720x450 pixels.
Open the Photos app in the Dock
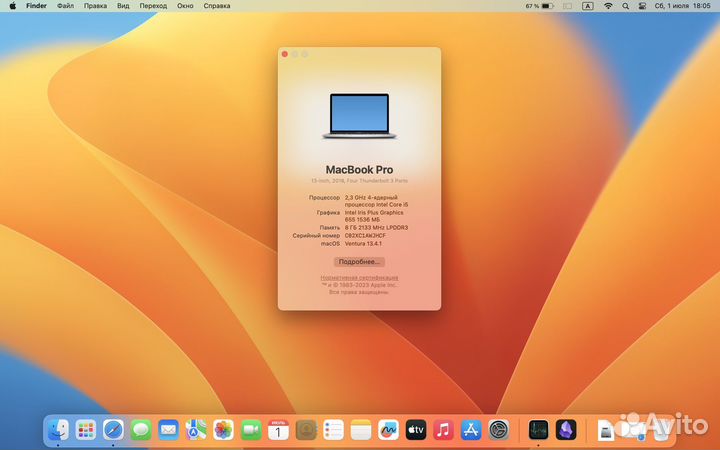224,430
